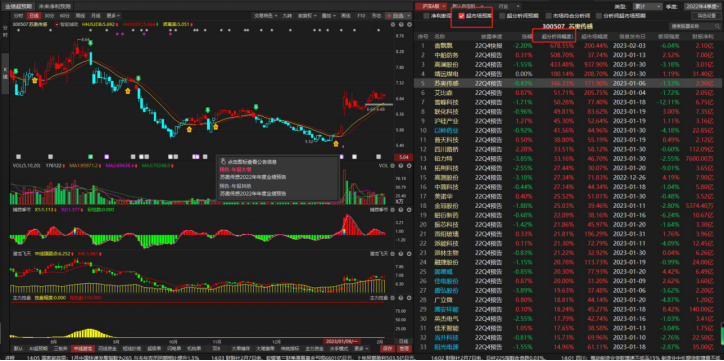
Task: Click the orange buy arrow near chart low
Action: pos(335,144)
